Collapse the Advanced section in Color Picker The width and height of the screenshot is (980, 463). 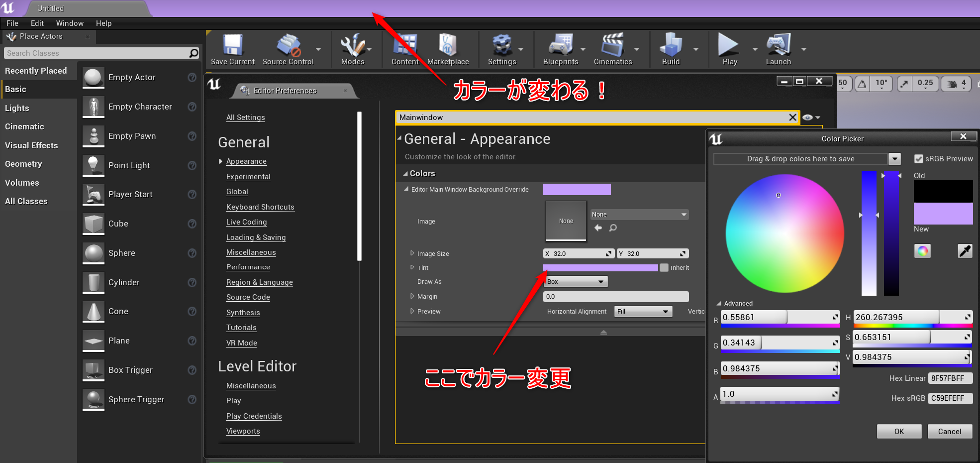[x=719, y=304]
